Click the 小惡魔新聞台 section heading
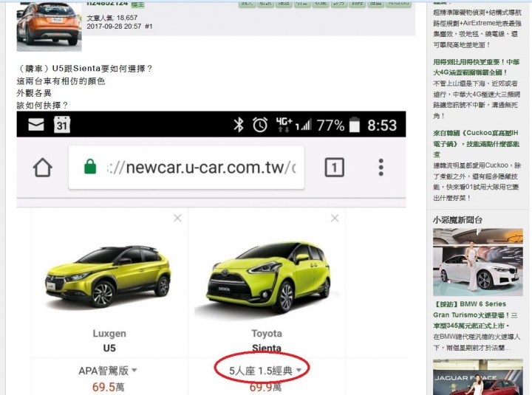The height and width of the screenshot is (395, 532). (457, 220)
